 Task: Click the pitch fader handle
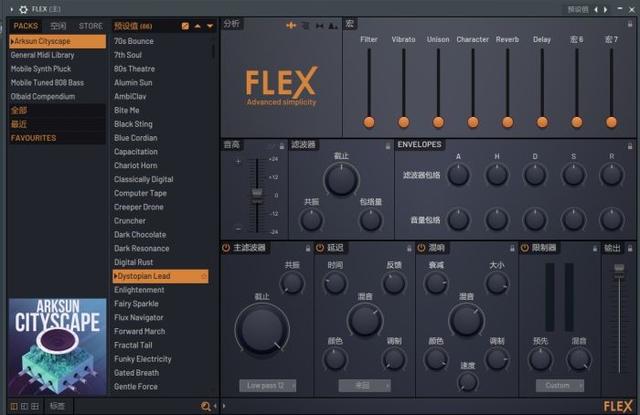point(257,193)
